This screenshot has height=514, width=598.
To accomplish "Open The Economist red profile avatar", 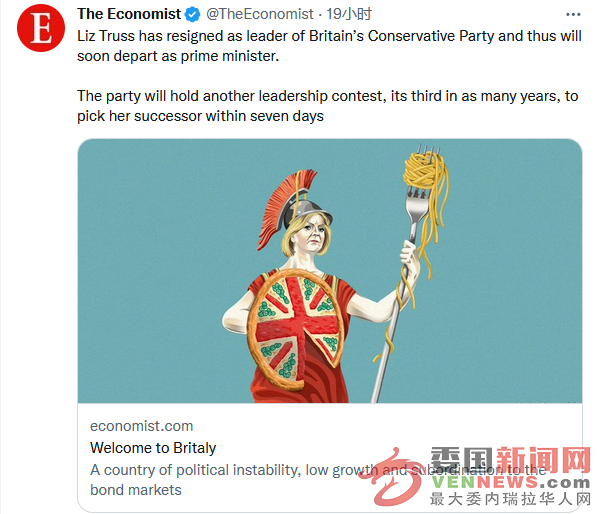I will [41, 28].
